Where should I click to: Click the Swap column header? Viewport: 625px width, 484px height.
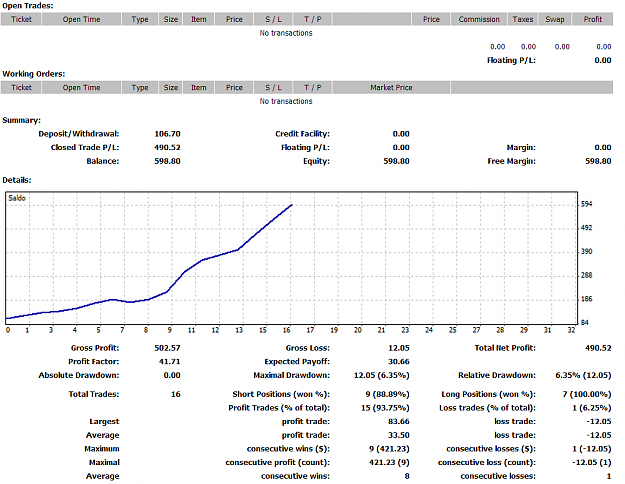click(x=555, y=19)
